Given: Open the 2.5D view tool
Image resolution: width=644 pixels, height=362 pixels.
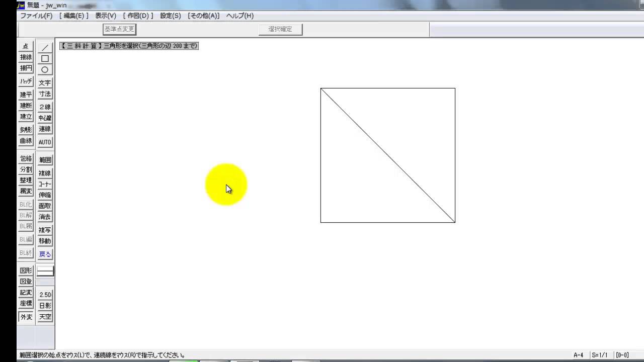Looking at the screenshot, I should point(45,295).
